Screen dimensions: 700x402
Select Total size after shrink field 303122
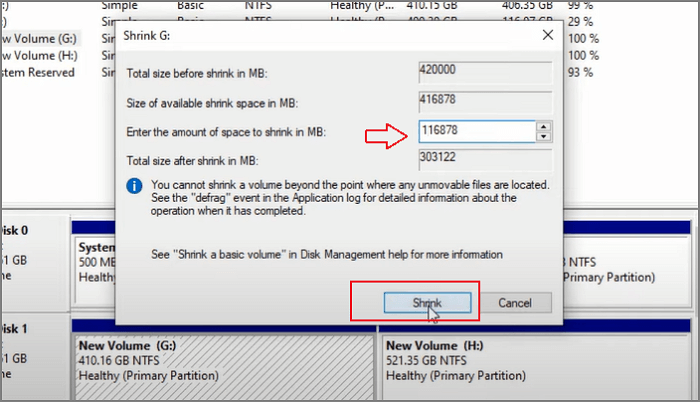click(485, 159)
